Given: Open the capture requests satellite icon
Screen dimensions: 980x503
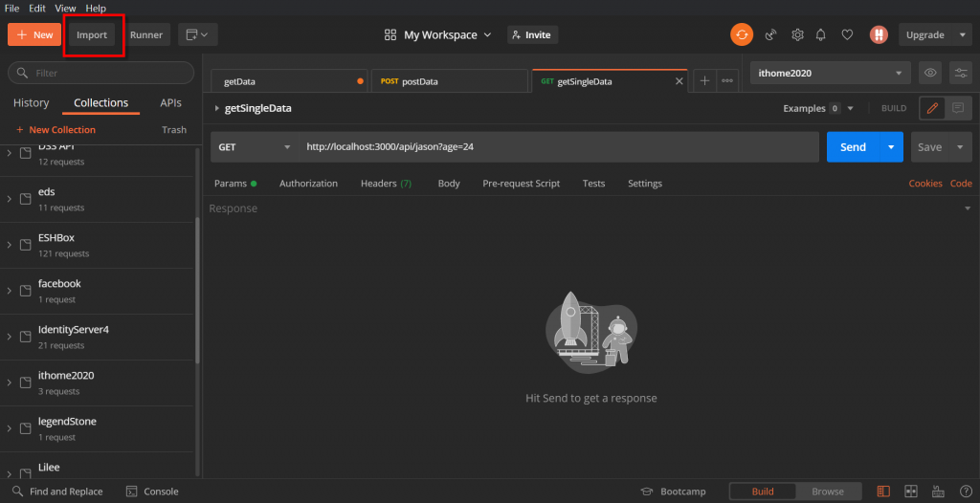Looking at the screenshot, I should coord(770,35).
